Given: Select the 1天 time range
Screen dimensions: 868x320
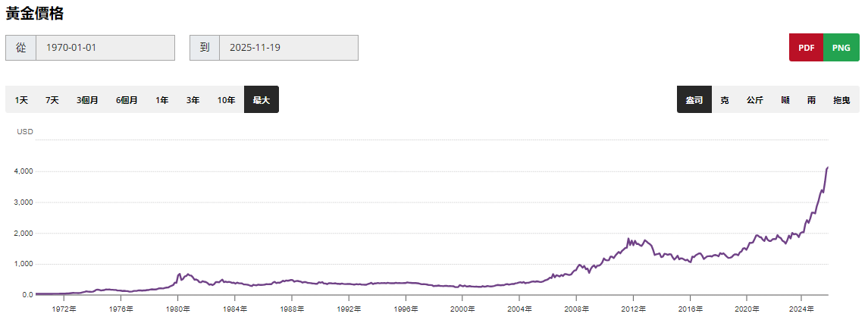Looking at the screenshot, I should coord(21,100).
